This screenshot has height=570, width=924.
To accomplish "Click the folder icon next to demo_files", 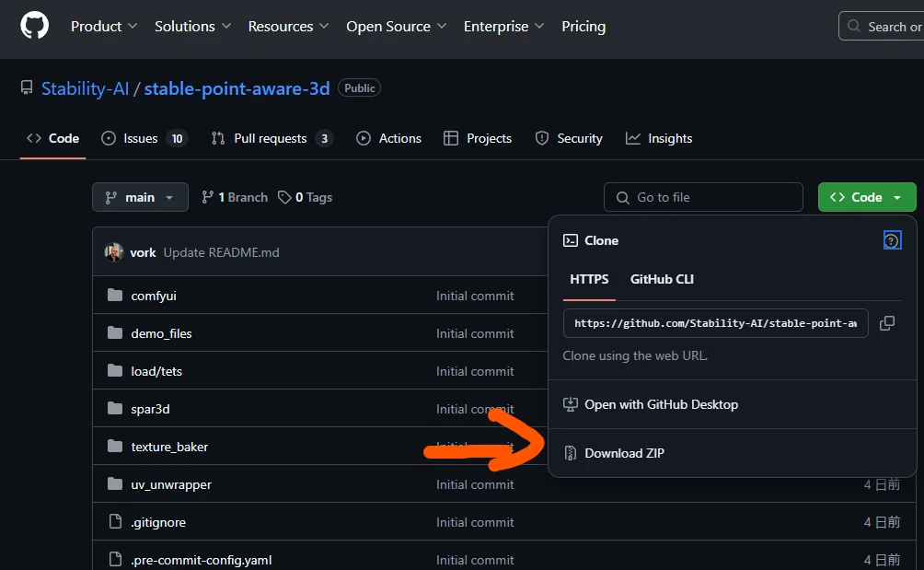I will pyautogui.click(x=115, y=332).
